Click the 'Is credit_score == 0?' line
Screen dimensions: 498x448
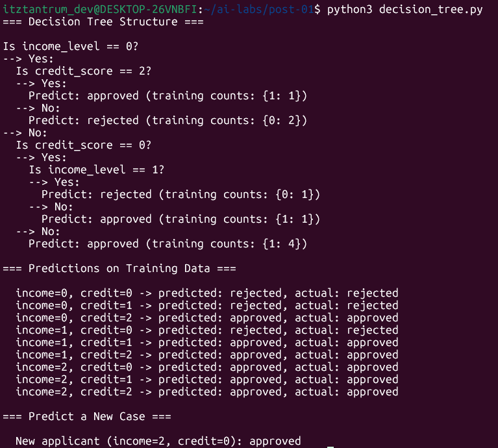pos(83,145)
